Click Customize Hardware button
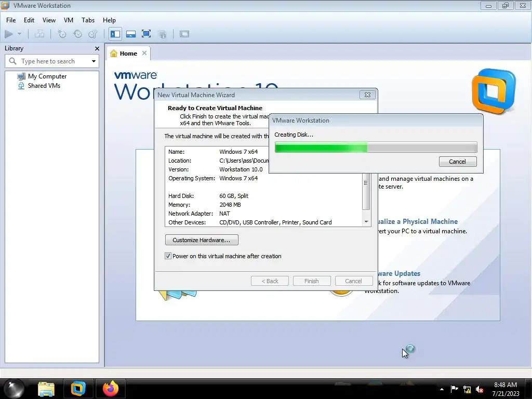This screenshot has height=399, width=532. 202,240
